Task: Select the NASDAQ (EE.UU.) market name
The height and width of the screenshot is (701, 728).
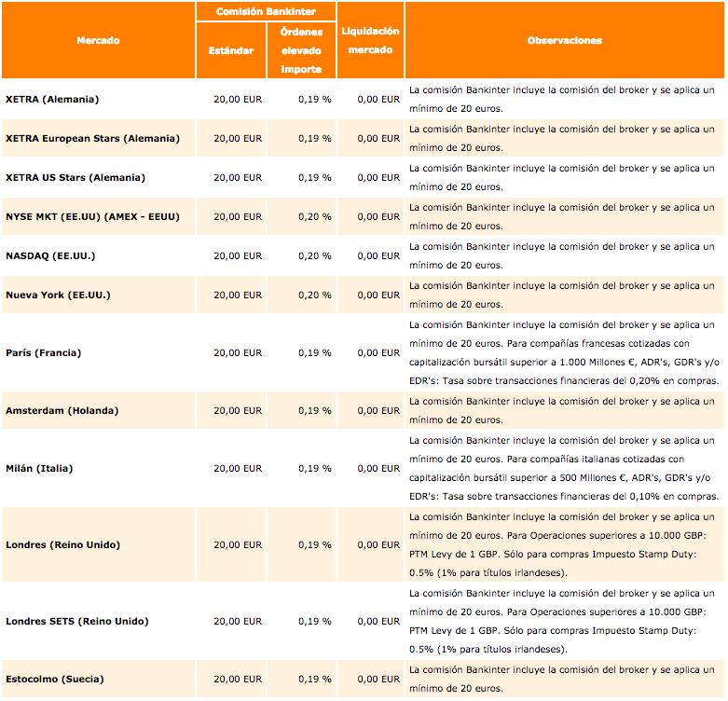Action: pyautogui.click(x=50, y=255)
